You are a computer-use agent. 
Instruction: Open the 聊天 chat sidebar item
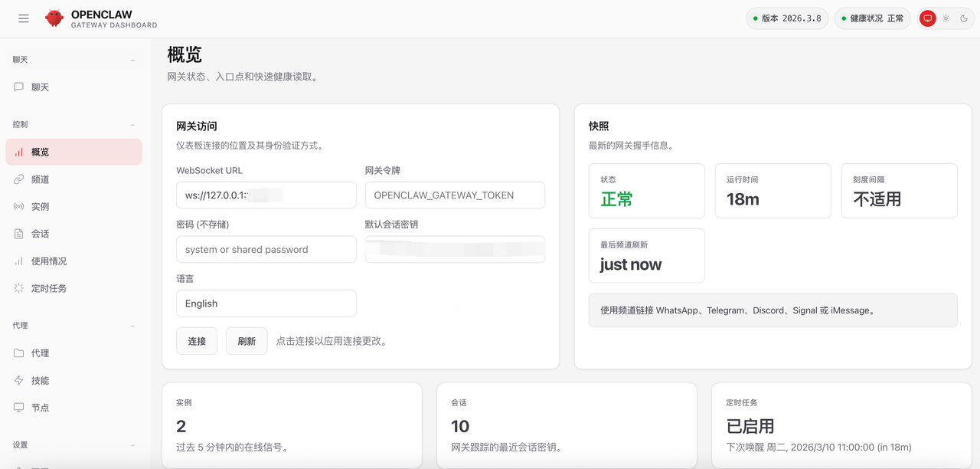[40, 87]
